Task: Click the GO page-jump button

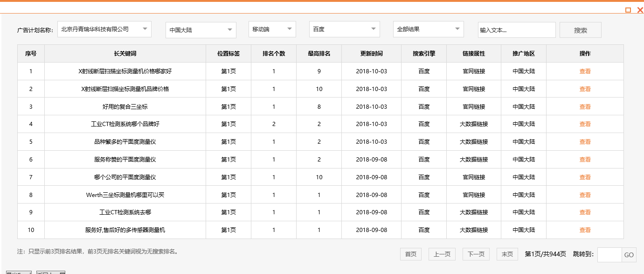Action: 629,254
